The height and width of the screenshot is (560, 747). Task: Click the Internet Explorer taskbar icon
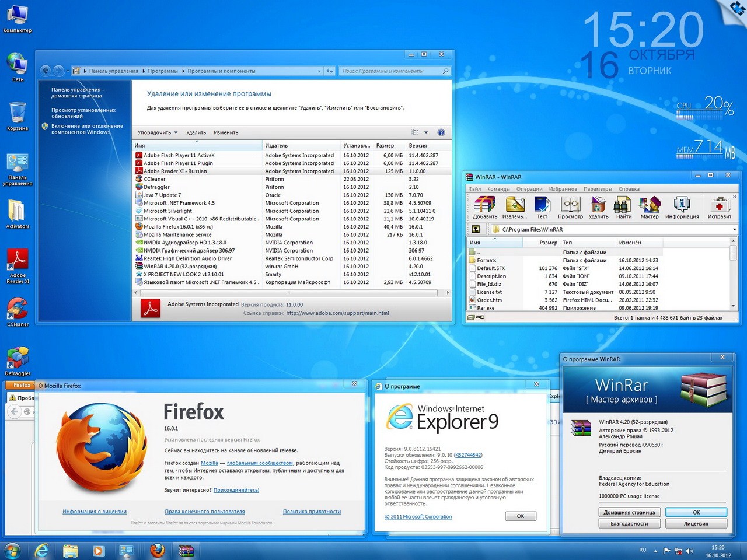(x=41, y=550)
